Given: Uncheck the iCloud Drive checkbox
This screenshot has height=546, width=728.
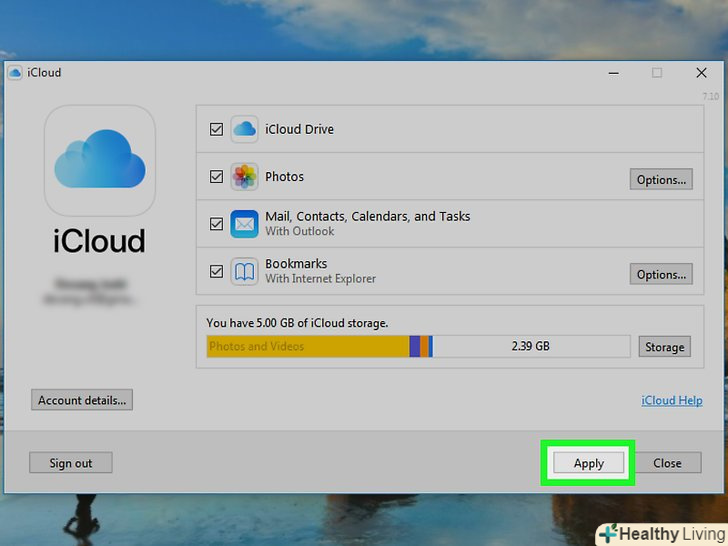Looking at the screenshot, I should 216,129.
